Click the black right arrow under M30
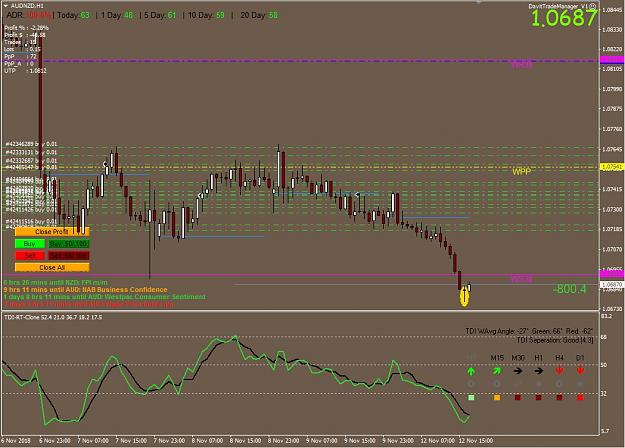This screenshot has height=448, width=625. click(x=518, y=371)
